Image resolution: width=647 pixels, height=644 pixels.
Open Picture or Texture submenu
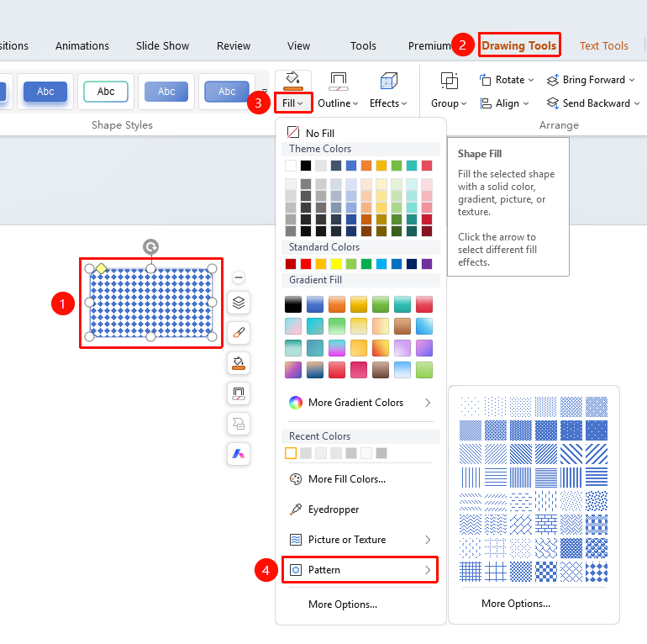(x=361, y=540)
